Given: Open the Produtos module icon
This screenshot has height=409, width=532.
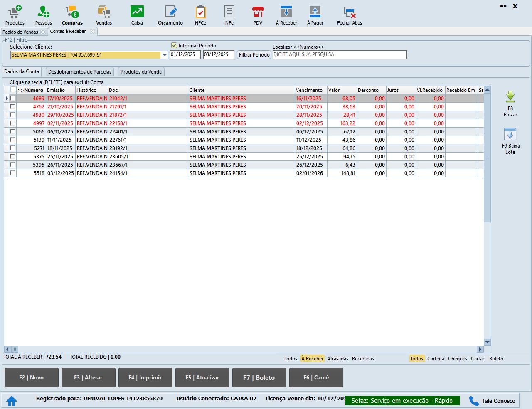Looking at the screenshot, I should pos(15,12).
